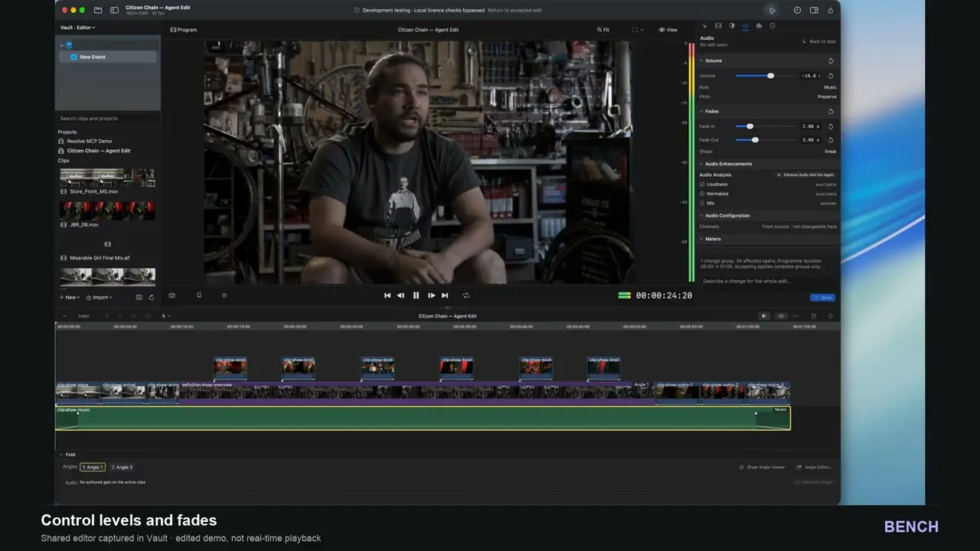The height and width of the screenshot is (551, 980).
Task: Collapse the Audio Configuration section
Action: coord(701,216)
